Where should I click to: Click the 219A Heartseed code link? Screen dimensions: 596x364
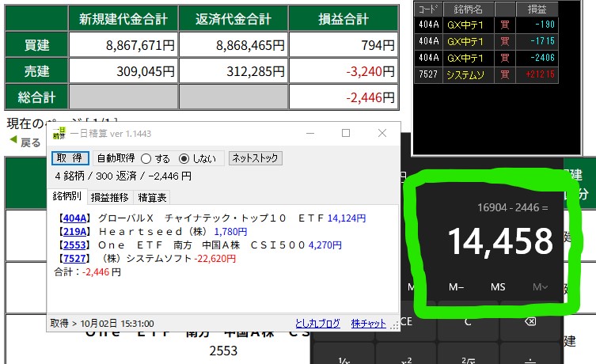click(x=76, y=231)
